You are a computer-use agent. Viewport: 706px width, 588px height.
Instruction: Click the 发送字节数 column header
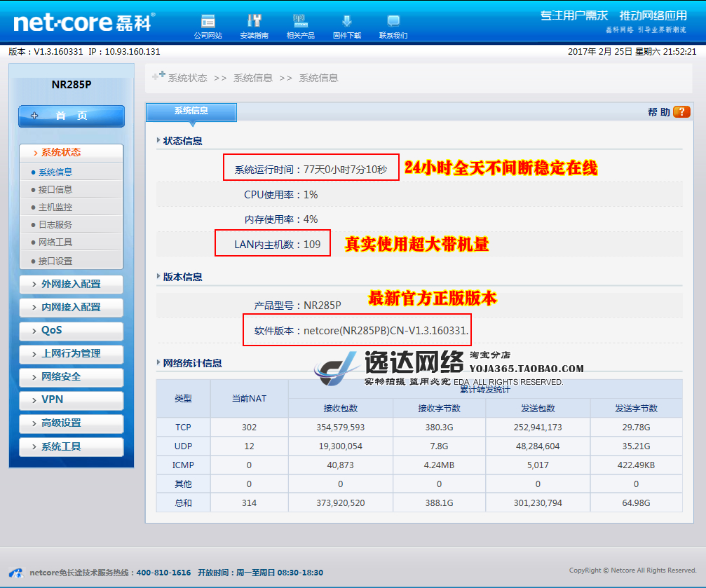point(636,409)
